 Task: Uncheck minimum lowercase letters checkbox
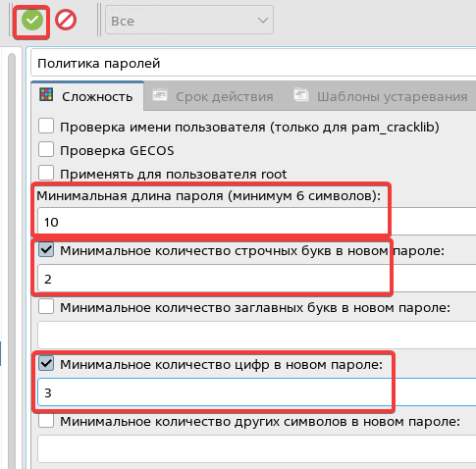pyautogui.click(x=46, y=250)
